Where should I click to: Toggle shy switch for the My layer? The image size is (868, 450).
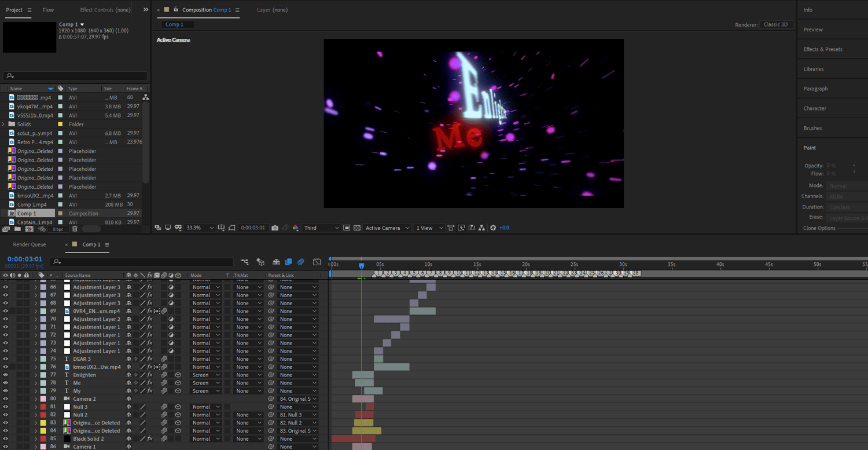click(x=129, y=391)
